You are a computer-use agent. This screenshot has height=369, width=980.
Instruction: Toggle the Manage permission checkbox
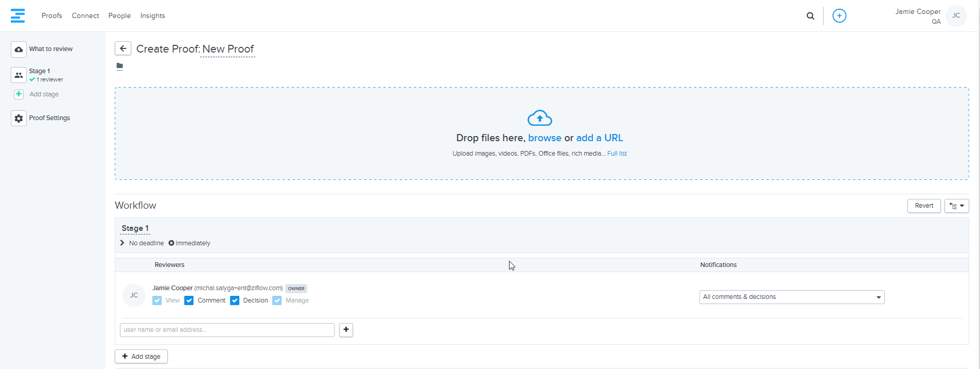pyautogui.click(x=277, y=300)
